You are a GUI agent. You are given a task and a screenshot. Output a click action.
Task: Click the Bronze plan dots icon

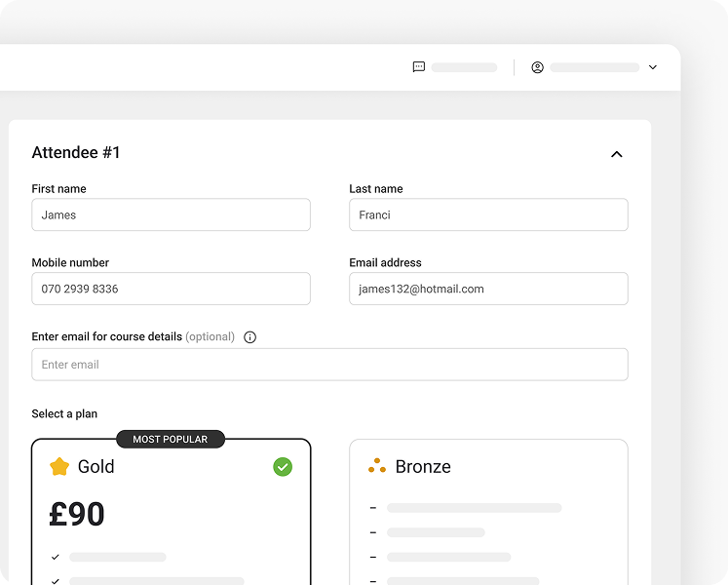click(377, 467)
